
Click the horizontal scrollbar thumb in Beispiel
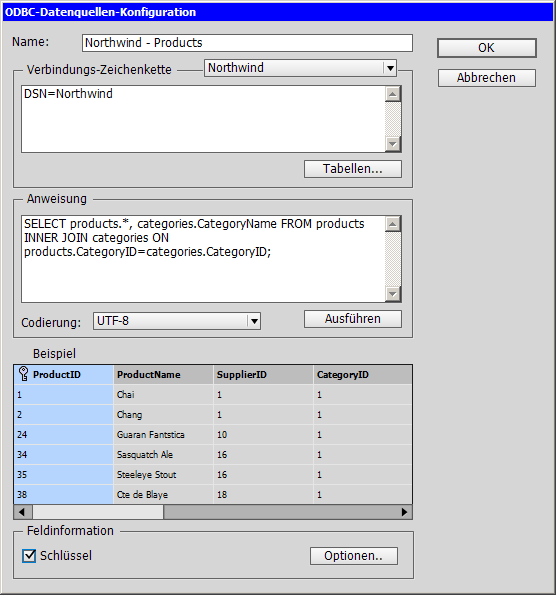(x=98, y=512)
